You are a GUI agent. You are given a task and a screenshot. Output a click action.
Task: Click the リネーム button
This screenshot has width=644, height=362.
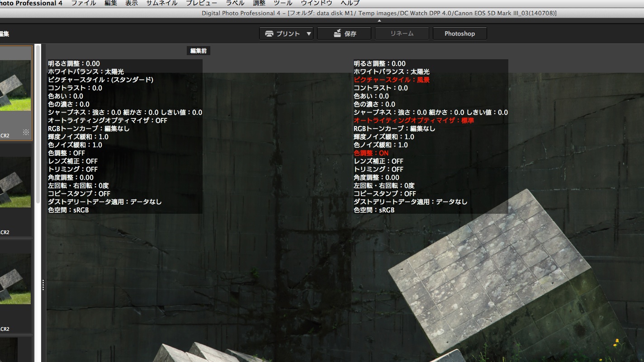(402, 33)
